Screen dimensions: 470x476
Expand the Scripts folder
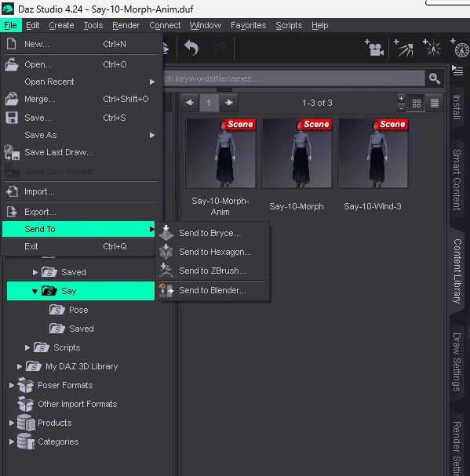pos(27,347)
